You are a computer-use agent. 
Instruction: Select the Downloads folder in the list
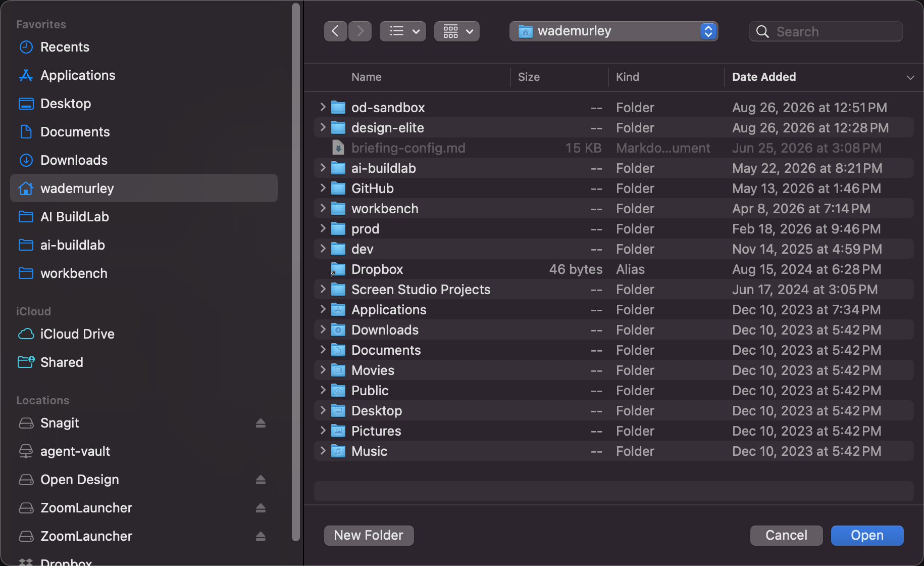click(x=614, y=329)
